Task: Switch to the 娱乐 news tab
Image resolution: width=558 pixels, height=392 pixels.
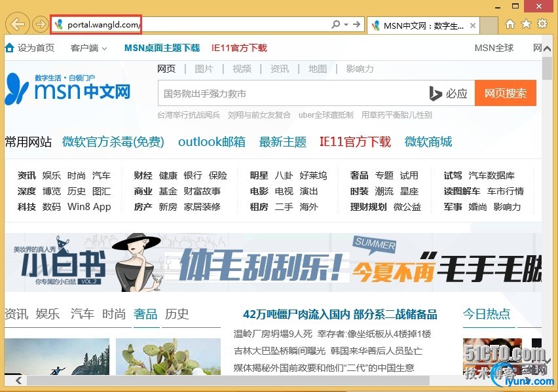Action: tap(47, 314)
